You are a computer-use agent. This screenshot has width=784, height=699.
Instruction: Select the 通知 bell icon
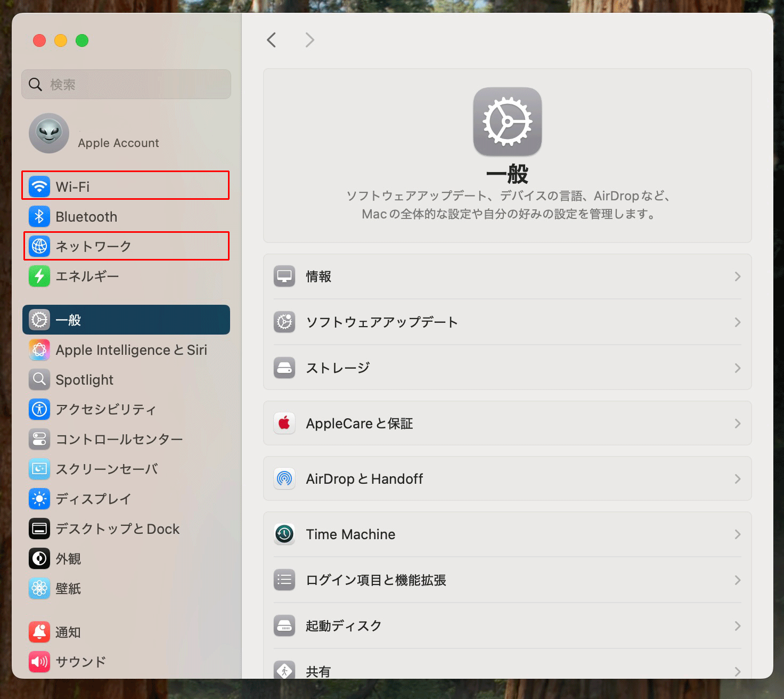(39, 632)
